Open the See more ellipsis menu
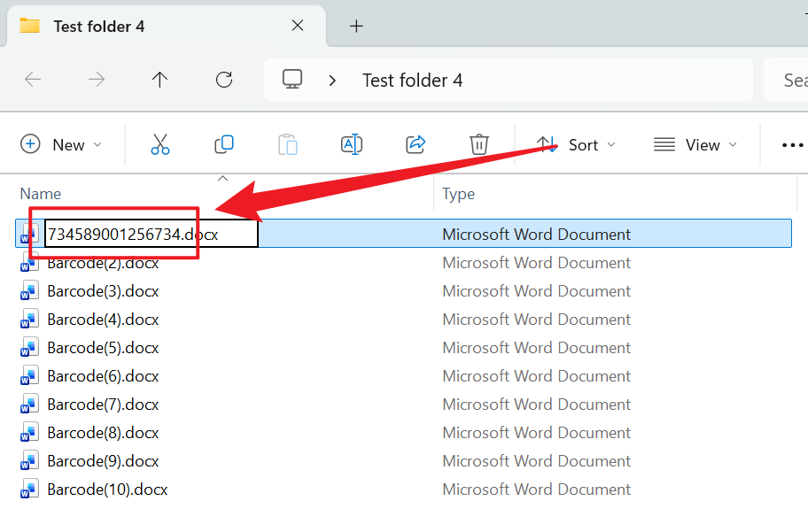Screen dimensions: 808x532 click(x=792, y=143)
